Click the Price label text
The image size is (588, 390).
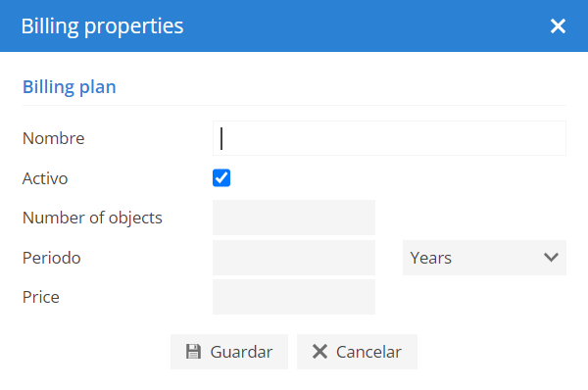pos(41,297)
